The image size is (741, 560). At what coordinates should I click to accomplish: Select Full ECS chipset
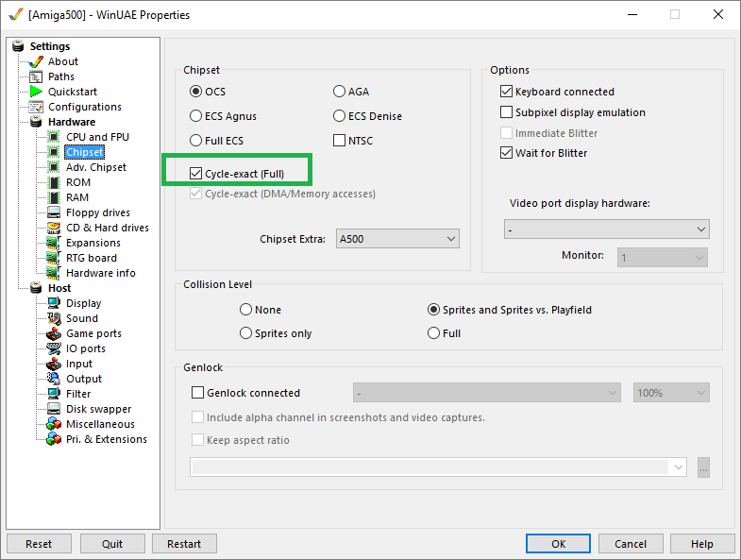pos(195,141)
